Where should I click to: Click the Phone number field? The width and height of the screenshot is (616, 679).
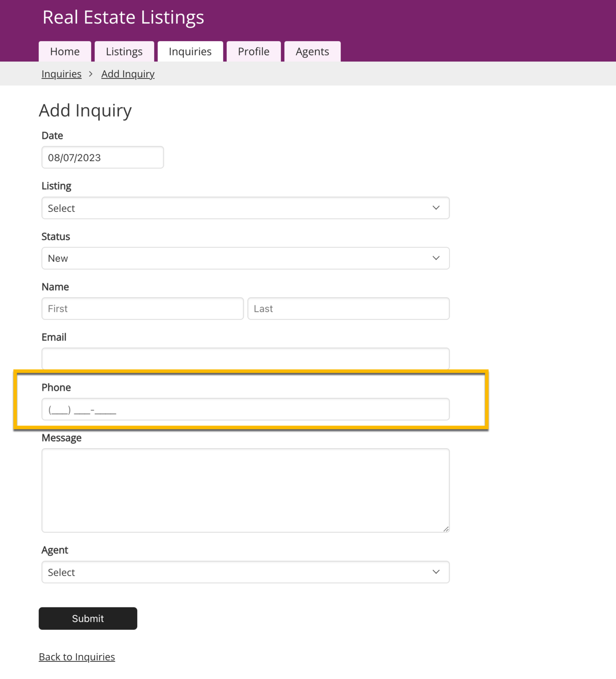click(x=245, y=410)
